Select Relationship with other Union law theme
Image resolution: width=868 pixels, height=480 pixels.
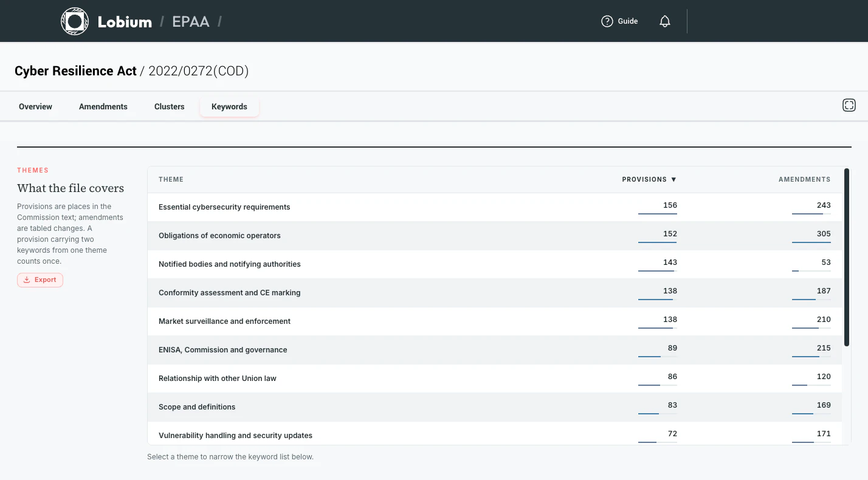pos(495,379)
